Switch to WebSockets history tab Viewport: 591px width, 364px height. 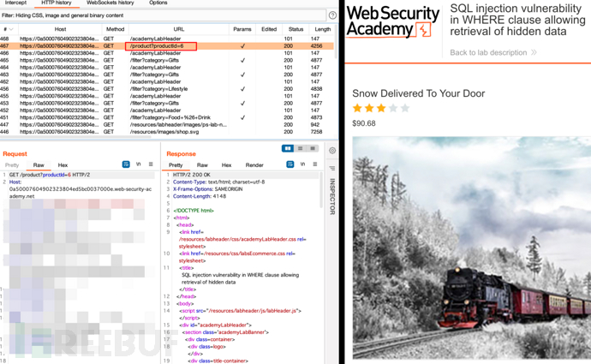[x=110, y=3]
